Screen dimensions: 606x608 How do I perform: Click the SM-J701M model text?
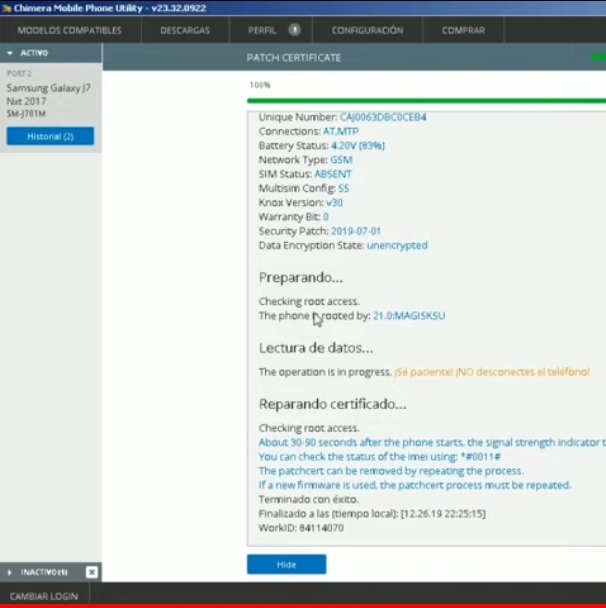pyautogui.click(x=26, y=114)
